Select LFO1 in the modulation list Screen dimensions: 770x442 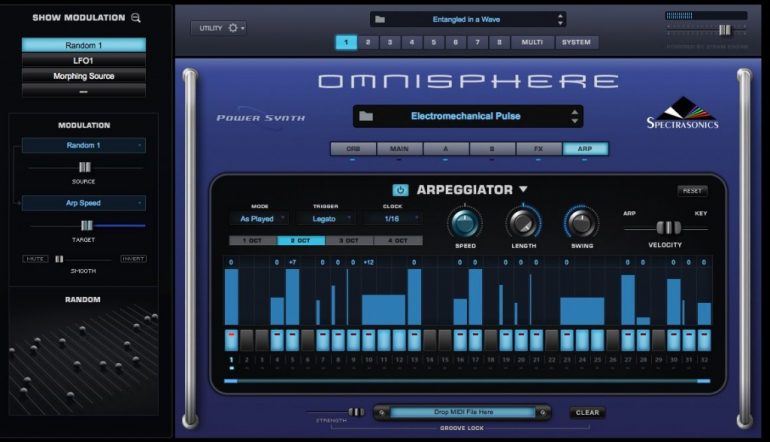point(84,61)
